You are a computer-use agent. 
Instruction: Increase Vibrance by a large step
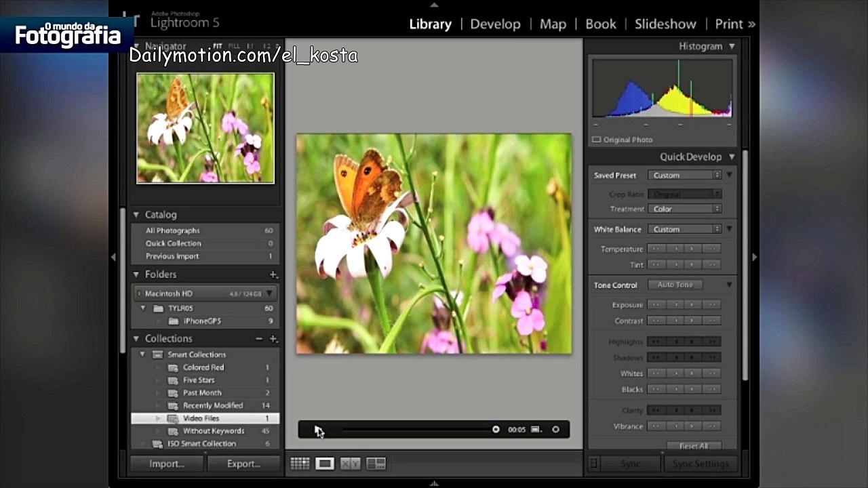pos(711,426)
